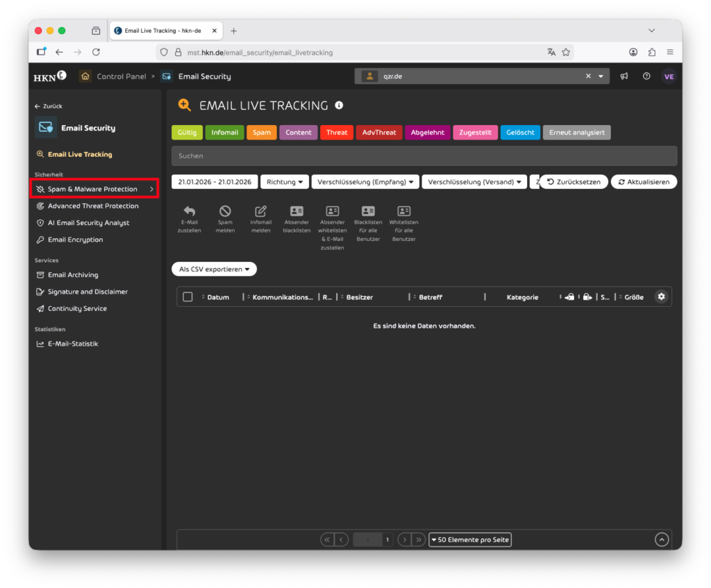
Task: Click the Absender blacklisten icon
Action: point(296,211)
